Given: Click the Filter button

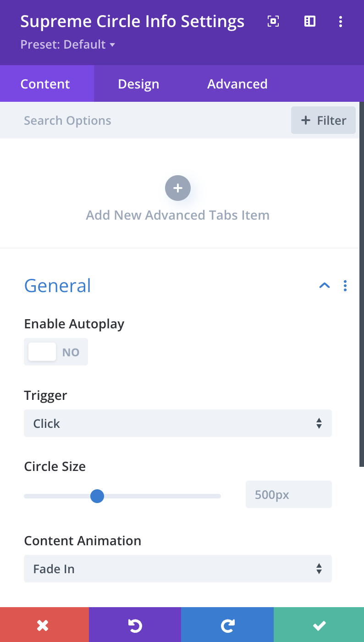Looking at the screenshot, I should click(x=323, y=120).
